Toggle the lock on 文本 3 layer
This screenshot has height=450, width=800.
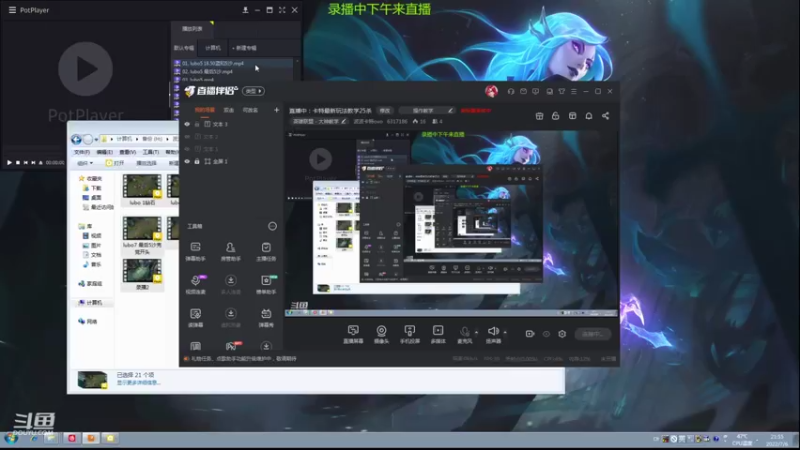click(x=197, y=124)
